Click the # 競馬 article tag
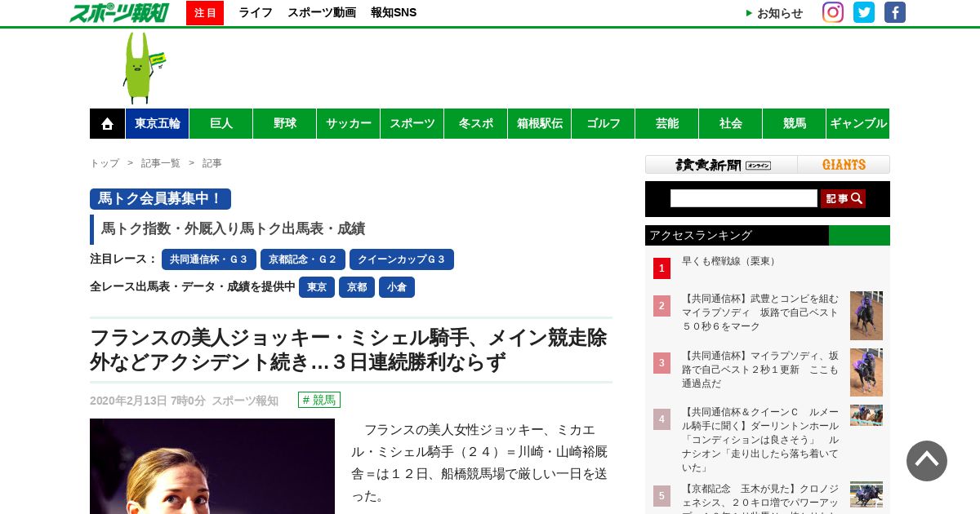 point(319,400)
